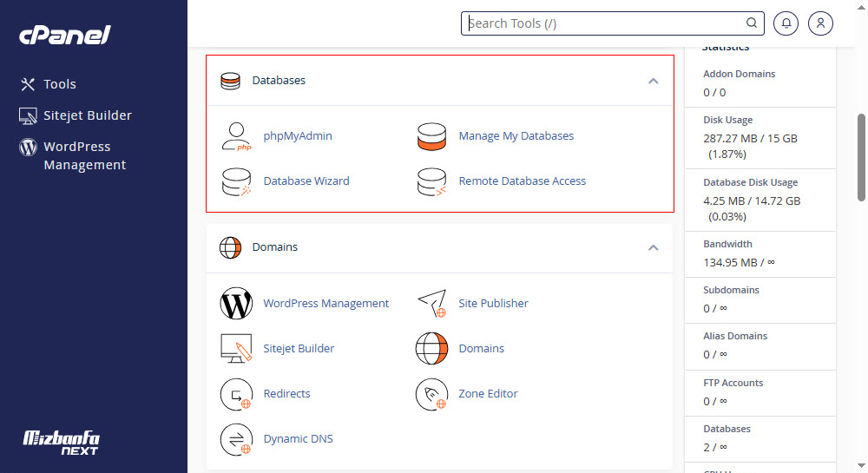Viewport: 868px width, 473px height.
Task: Click the search magnifier icon
Action: pos(751,23)
